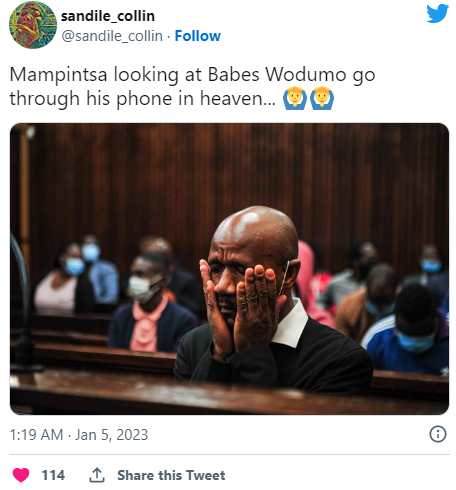The image size is (456, 490).
Task: Click the Twitter bird logo
Action: coord(437,13)
